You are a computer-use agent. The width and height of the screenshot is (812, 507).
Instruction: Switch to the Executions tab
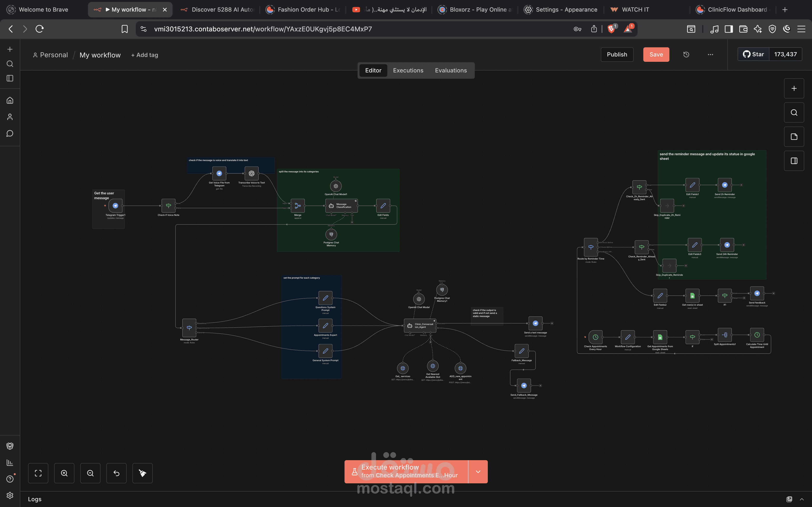click(408, 70)
